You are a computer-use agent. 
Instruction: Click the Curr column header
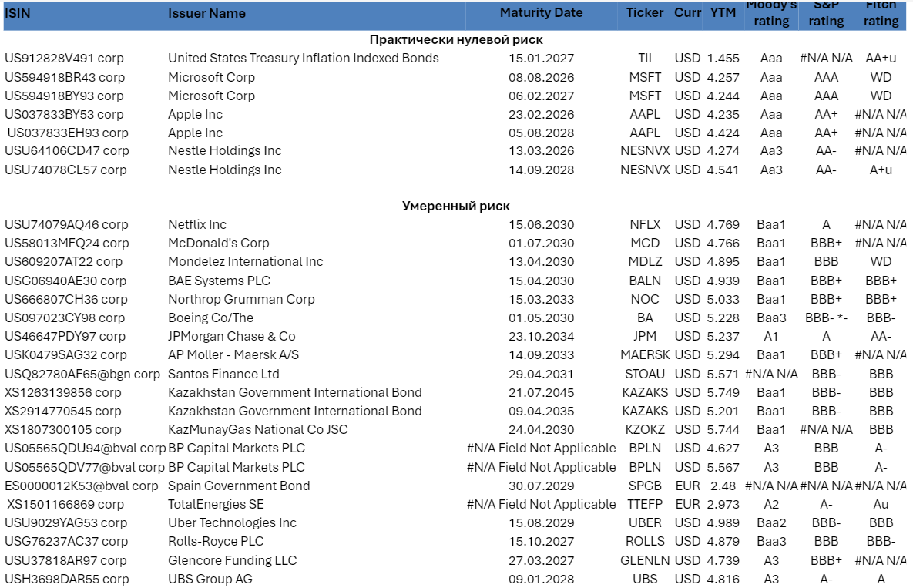688,13
